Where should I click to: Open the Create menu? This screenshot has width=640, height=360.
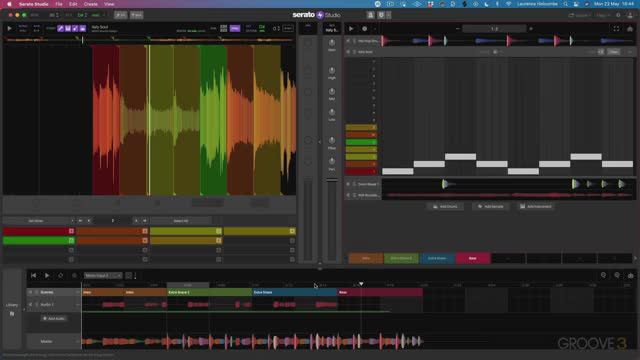(x=91, y=4)
